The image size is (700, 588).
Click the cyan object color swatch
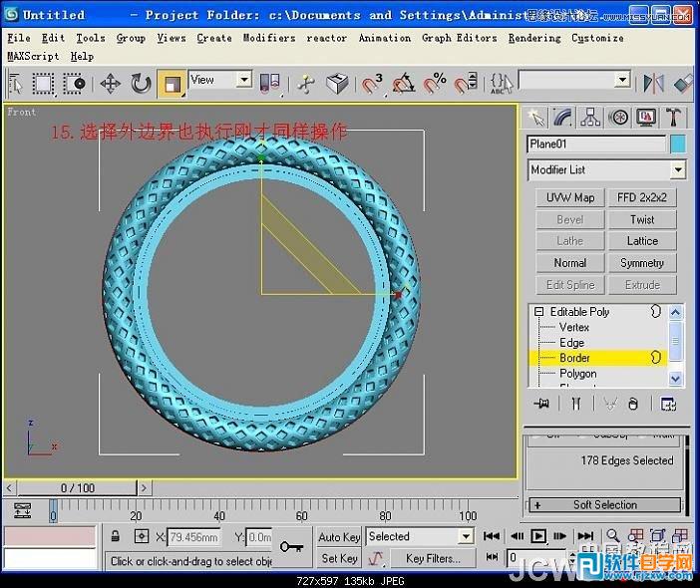pyautogui.click(x=678, y=145)
